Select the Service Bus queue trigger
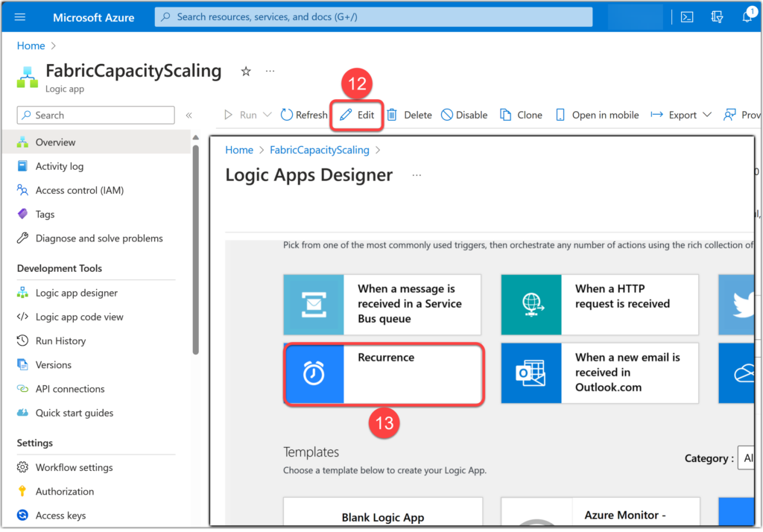The width and height of the screenshot is (763, 532). (382, 304)
